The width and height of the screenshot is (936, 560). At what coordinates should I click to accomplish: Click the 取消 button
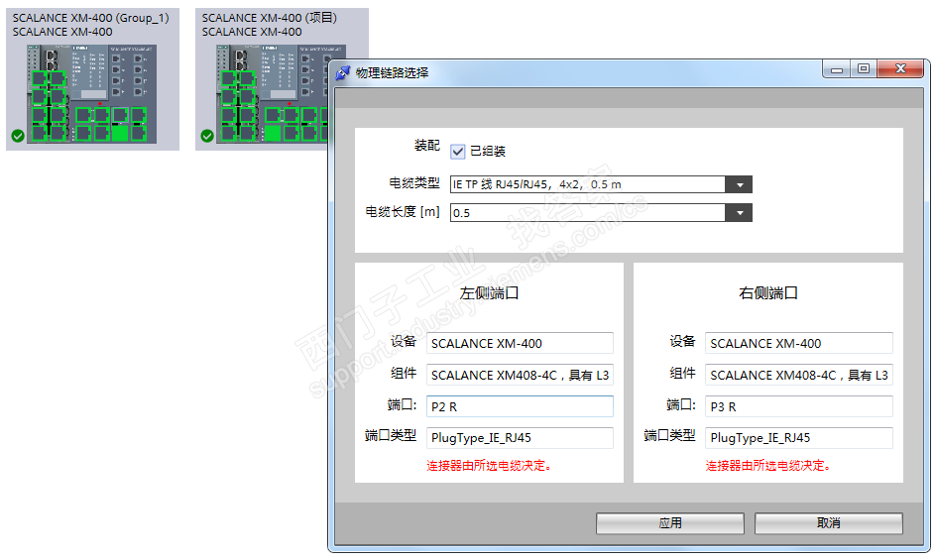coord(829,523)
